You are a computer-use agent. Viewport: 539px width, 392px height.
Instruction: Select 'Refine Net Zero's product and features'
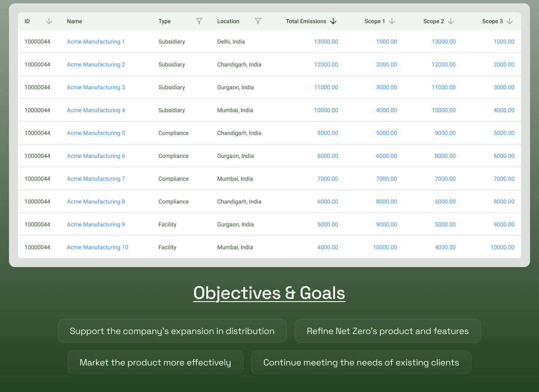tap(388, 331)
